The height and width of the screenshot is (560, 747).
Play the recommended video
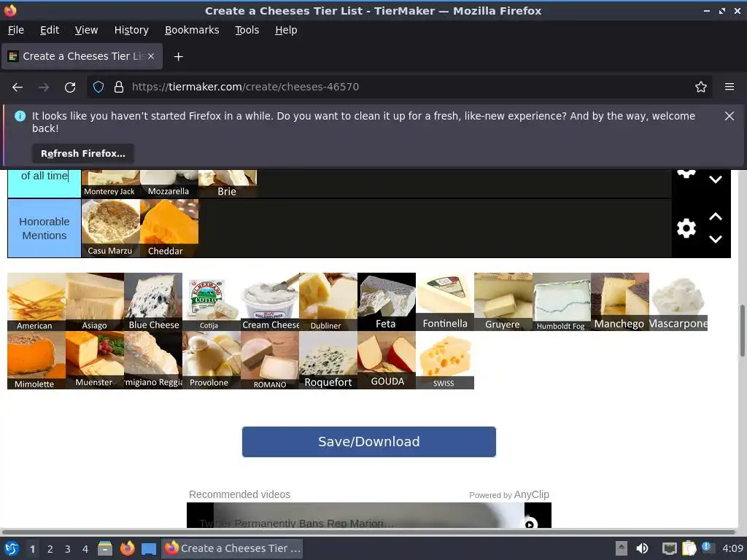point(530,524)
